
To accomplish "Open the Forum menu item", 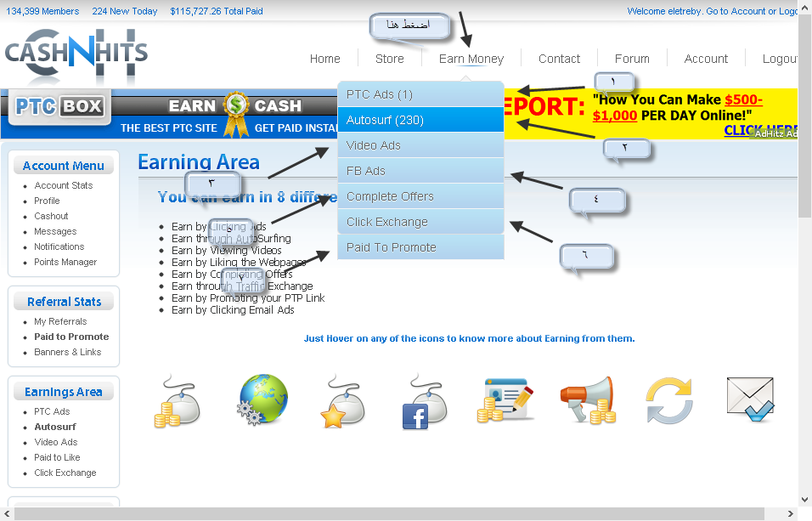I will 632,59.
